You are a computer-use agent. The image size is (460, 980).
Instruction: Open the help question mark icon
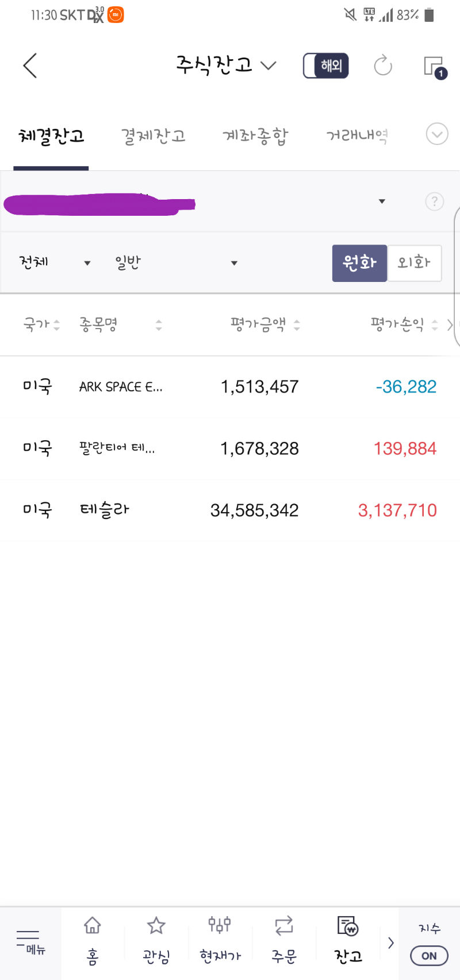click(434, 201)
